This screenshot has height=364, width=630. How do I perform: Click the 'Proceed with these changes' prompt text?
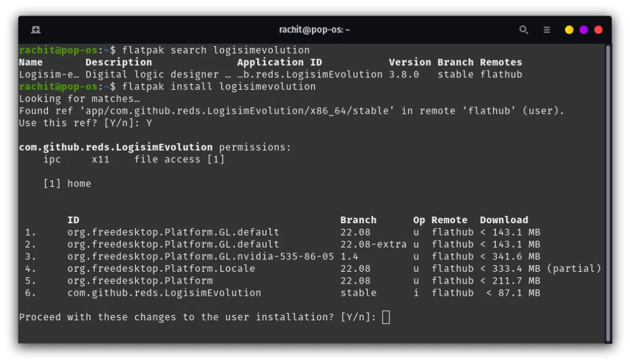tap(197, 317)
